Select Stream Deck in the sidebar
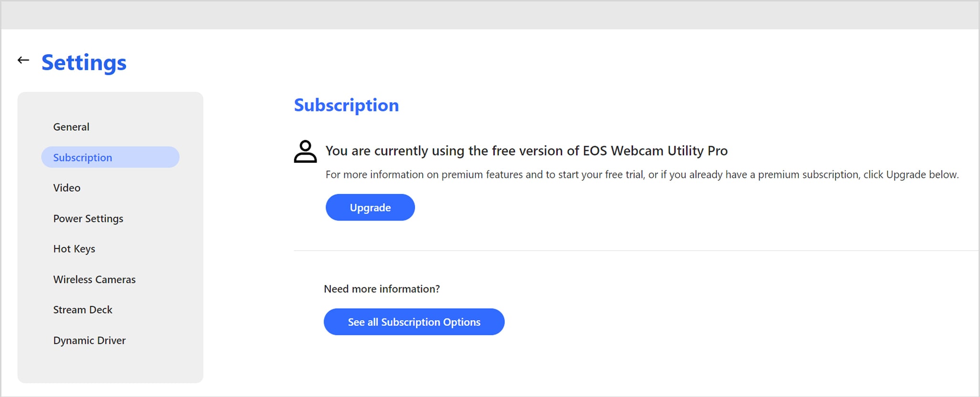 83,310
